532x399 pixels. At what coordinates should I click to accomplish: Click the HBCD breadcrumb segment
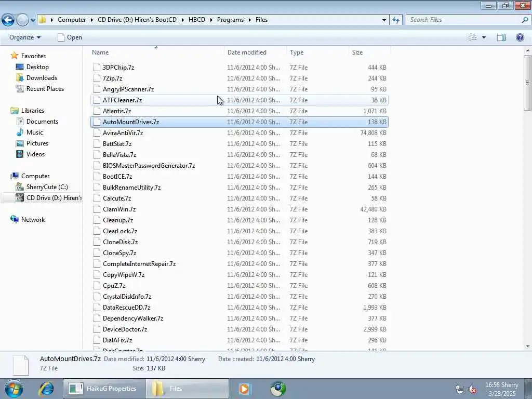point(197,20)
